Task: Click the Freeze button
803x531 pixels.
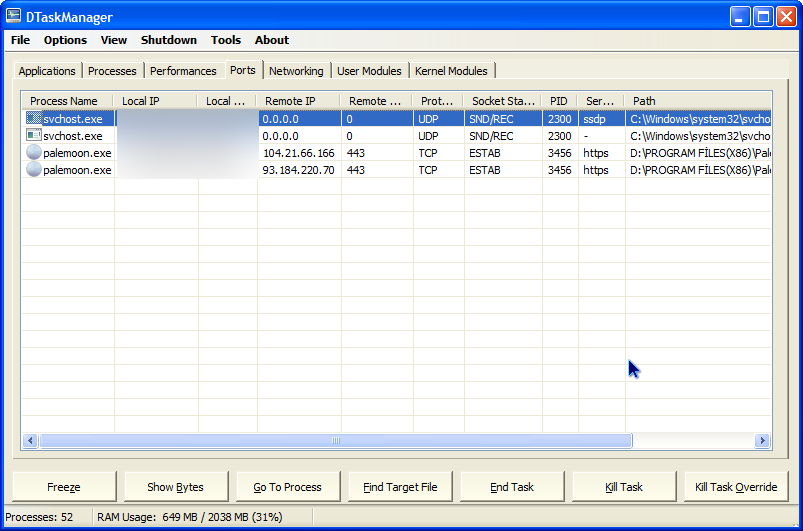Action: (64, 487)
